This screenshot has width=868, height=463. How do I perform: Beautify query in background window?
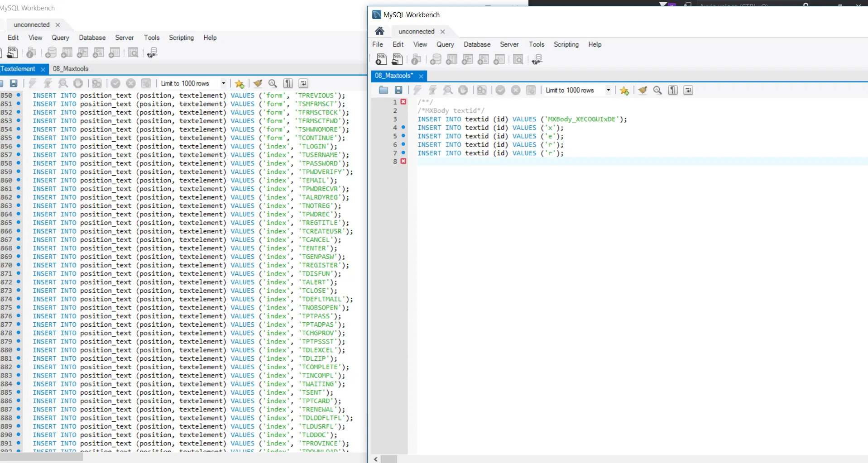258,83
